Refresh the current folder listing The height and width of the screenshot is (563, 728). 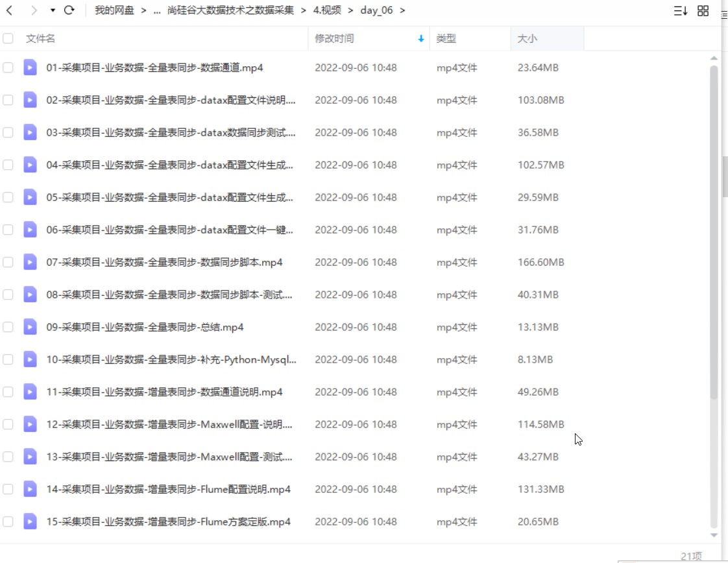point(69,10)
